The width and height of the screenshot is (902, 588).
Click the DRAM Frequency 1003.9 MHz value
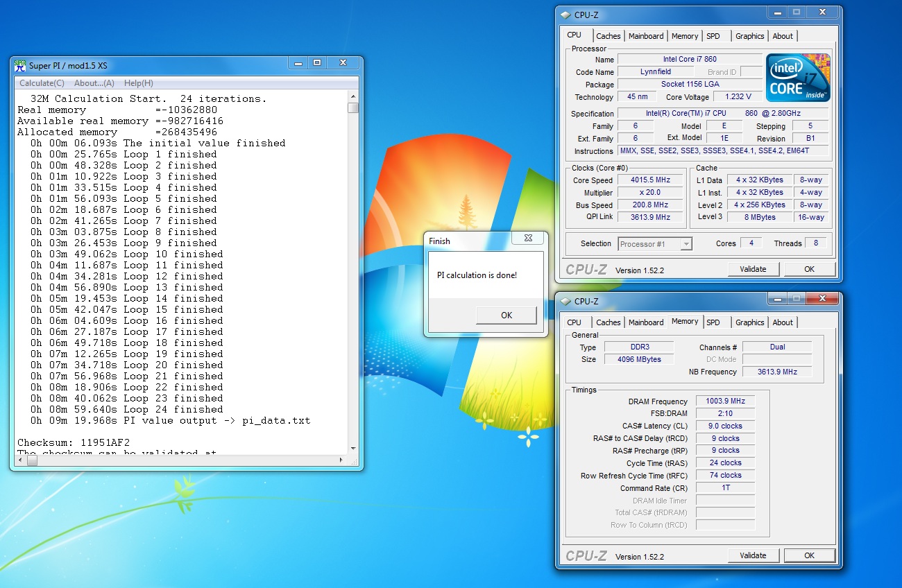tap(724, 401)
